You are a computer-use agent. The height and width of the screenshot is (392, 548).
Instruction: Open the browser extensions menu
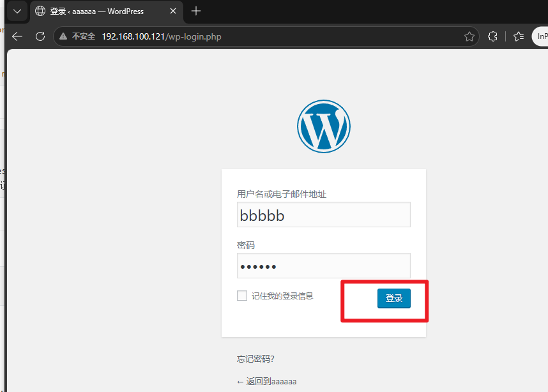tap(493, 36)
